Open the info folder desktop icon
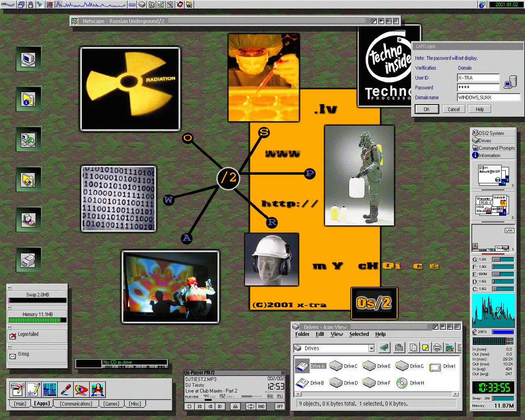Image resolution: width=525 pixels, height=420 pixels. pyautogui.click(x=29, y=99)
